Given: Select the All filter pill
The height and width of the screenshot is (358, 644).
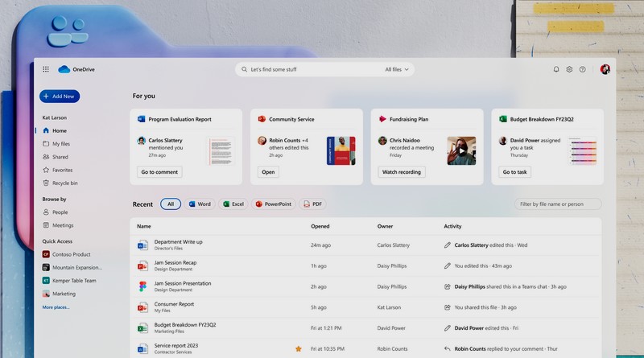Looking at the screenshot, I should click(171, 204).
